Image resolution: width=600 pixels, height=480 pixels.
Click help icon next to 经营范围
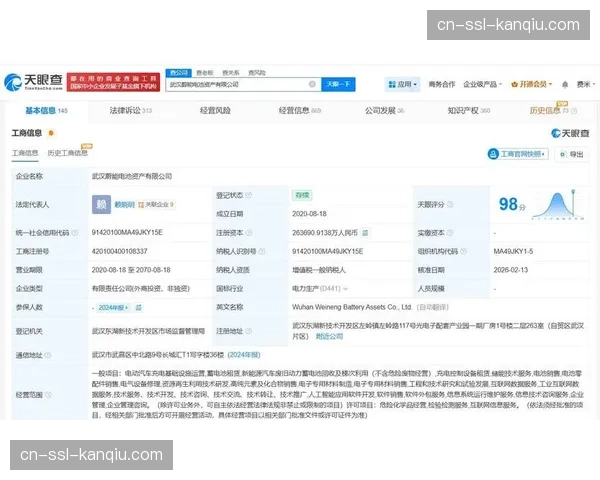point(48,395)
